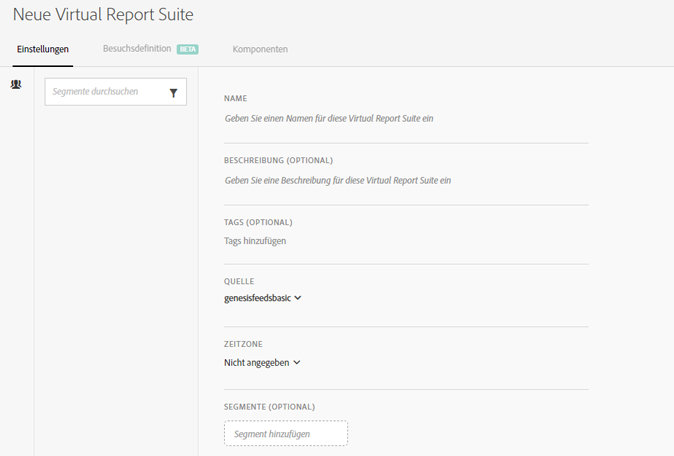Open the Quelle dropdown showing genesisfeedsbasic

(x=258, y=298)
